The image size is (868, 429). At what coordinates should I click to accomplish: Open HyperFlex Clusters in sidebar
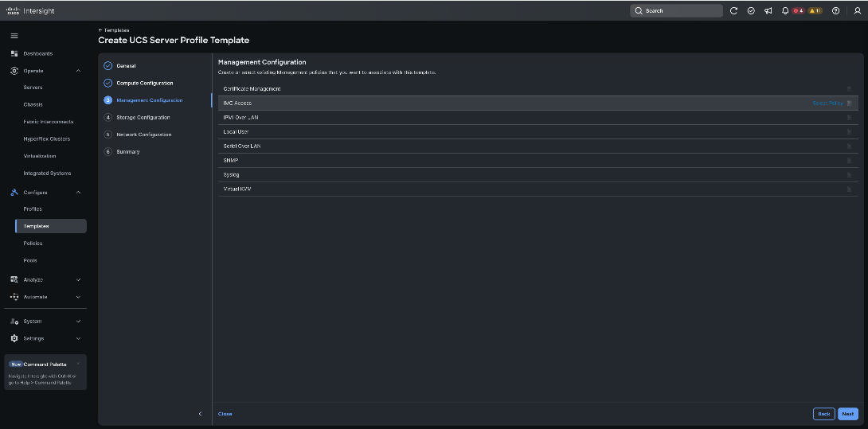(47, 139)
